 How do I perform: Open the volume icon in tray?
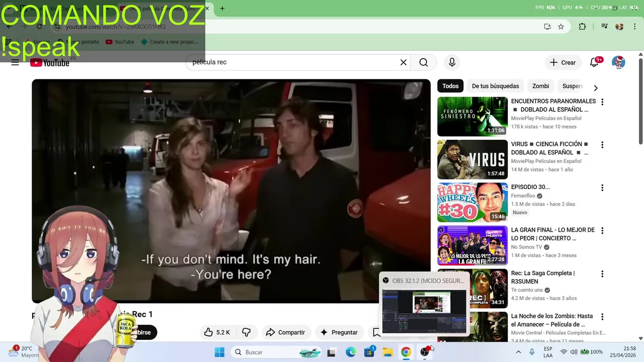tap(574, 352)
